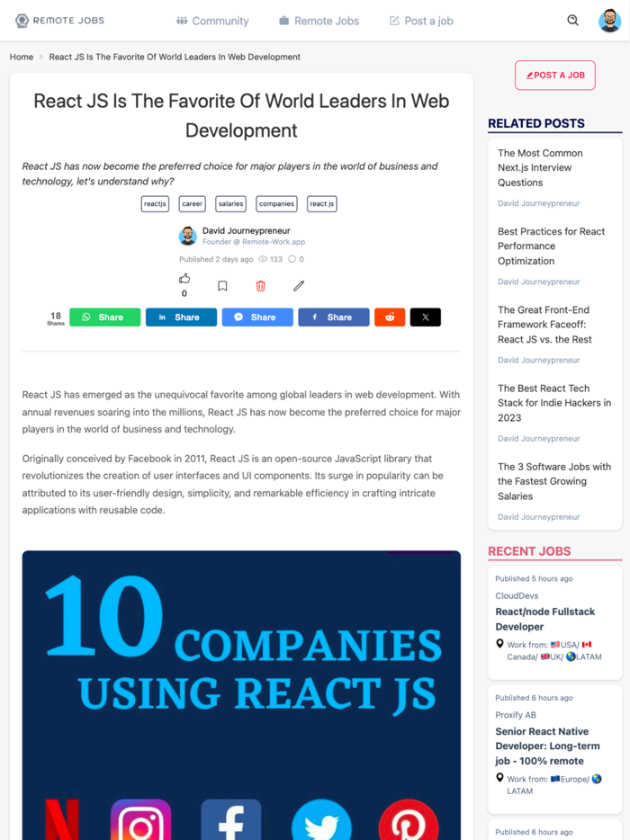Open Great Front-End Framework Faceoff post
630x840 pixels.
tap(544, 325)
